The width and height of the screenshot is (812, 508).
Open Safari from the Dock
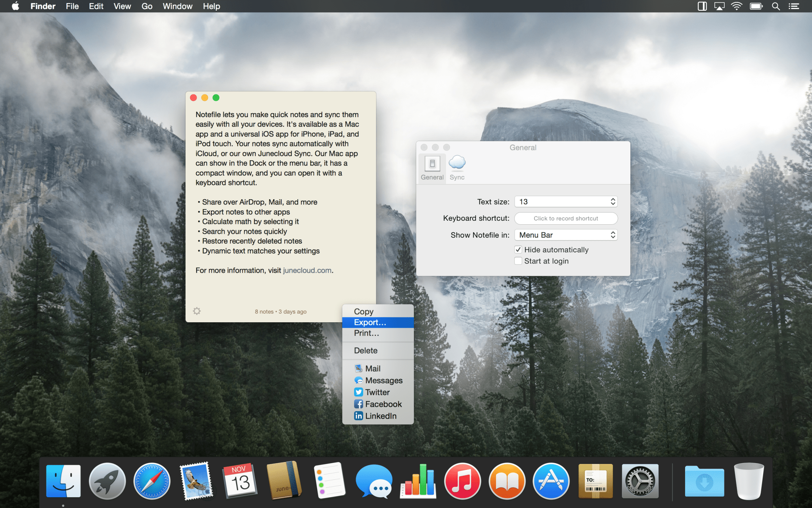(152, 481)
